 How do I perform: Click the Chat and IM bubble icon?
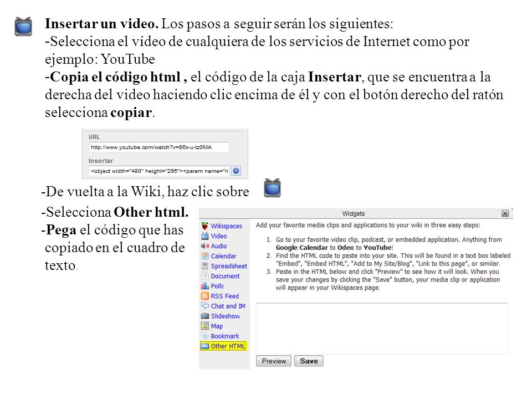204,306
